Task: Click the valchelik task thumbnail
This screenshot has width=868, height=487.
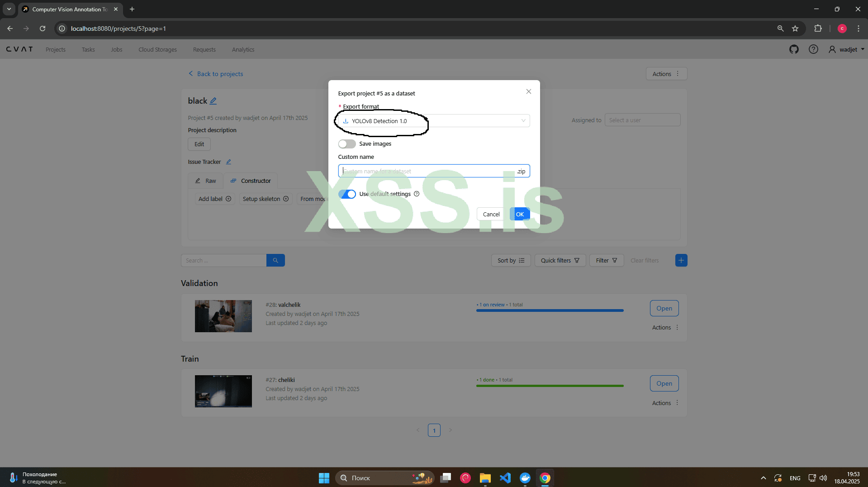Action: click(223, 316)
